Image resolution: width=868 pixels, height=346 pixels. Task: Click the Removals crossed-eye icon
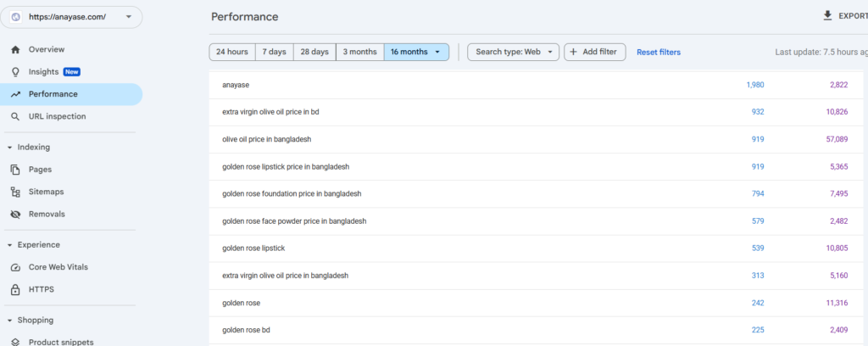click(x=15, y=215)
